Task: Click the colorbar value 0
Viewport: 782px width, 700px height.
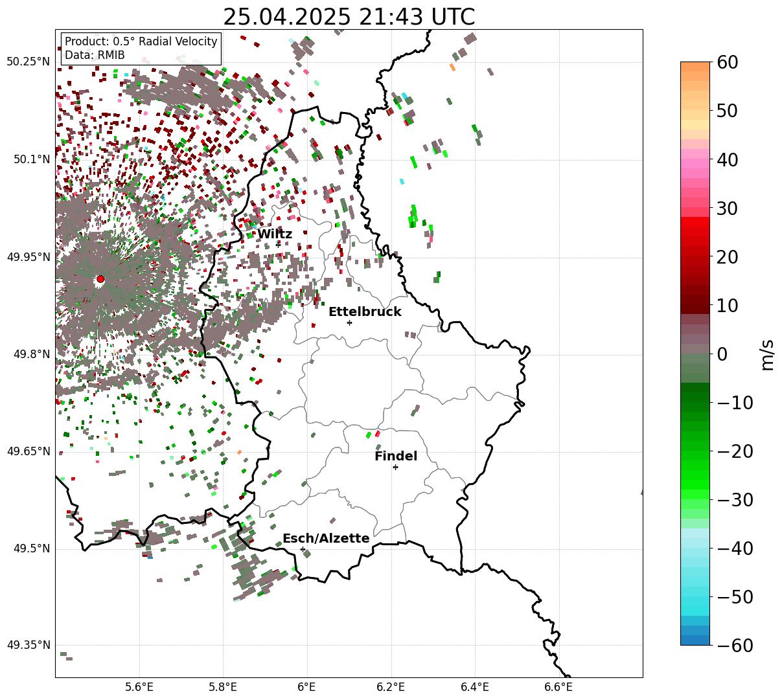Action: coord(721,354)
